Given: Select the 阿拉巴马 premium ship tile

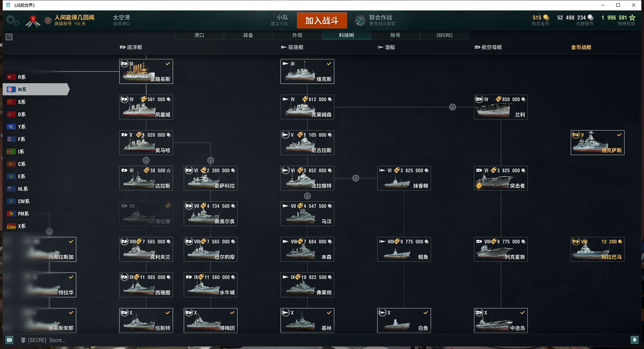Looking at the screenshot, I should (x=598, y=249).
